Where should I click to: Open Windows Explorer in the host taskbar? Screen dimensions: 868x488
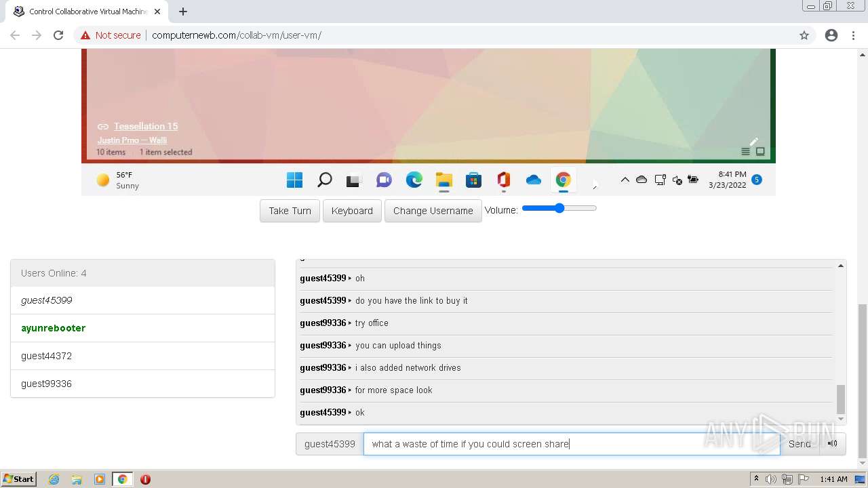click(x=77, y=479)
